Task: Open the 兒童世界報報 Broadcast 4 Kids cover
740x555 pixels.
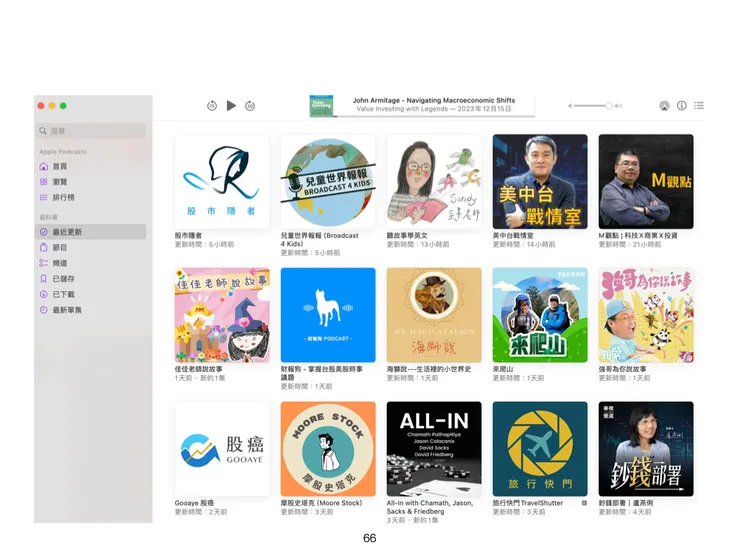Action: tap(328, 182)
